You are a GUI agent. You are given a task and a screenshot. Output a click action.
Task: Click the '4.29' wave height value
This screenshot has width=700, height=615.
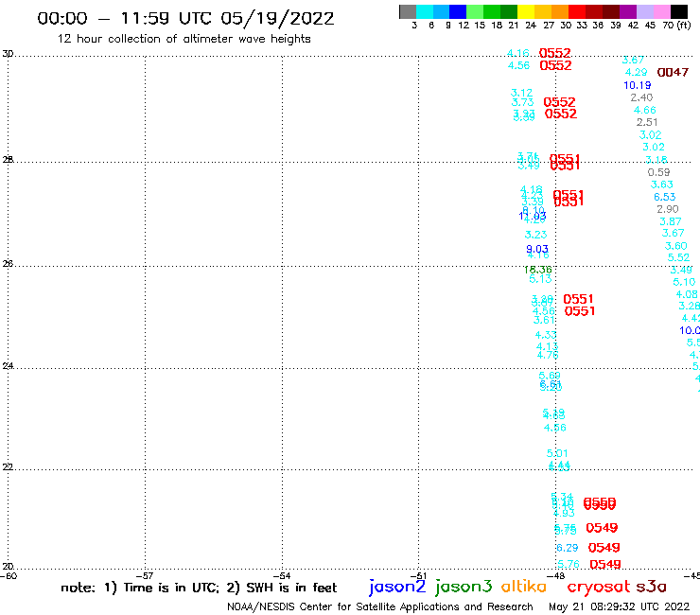point(637,72)
